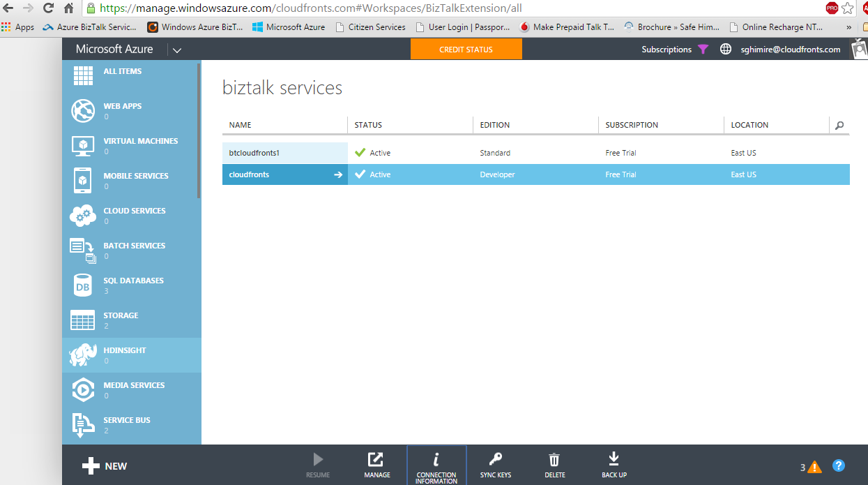The image size is (868, 485).
Task: Sort by Name column header
Action: click(x=240, y=125)
